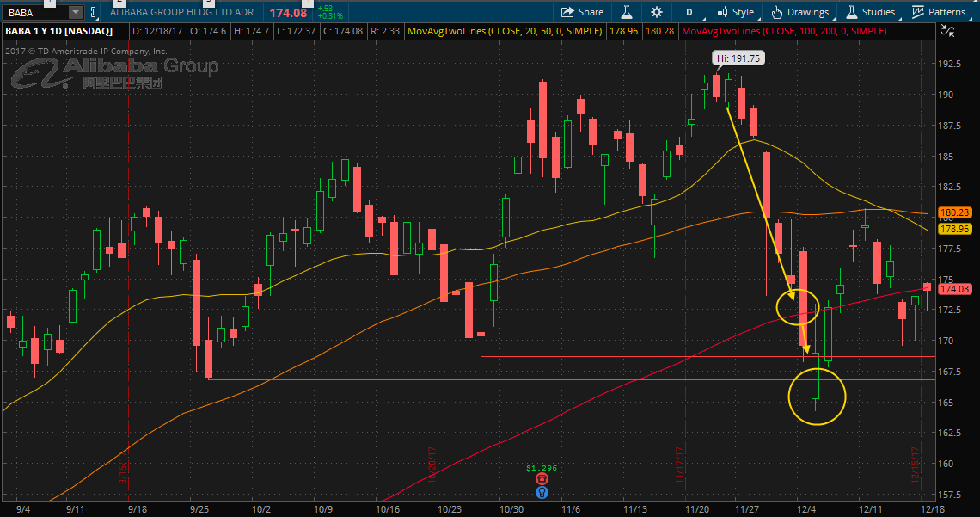Click inside the BABA symbol input field
The width and height of the screenshot is (980, 517).
tap(36, 12)
